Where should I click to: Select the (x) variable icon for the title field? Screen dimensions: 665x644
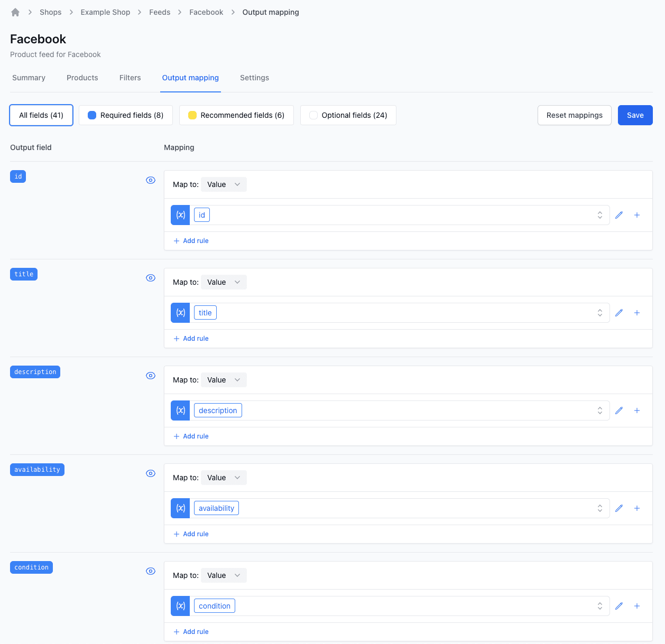[x=180, y=313]
